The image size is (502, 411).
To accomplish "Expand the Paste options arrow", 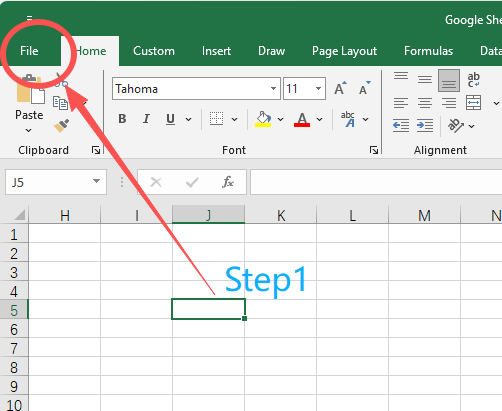I will click(29, 130).
